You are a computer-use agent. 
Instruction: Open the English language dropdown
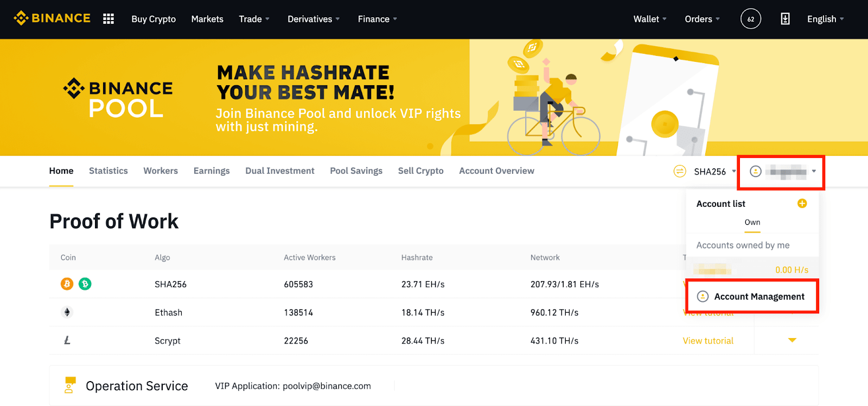825,19
